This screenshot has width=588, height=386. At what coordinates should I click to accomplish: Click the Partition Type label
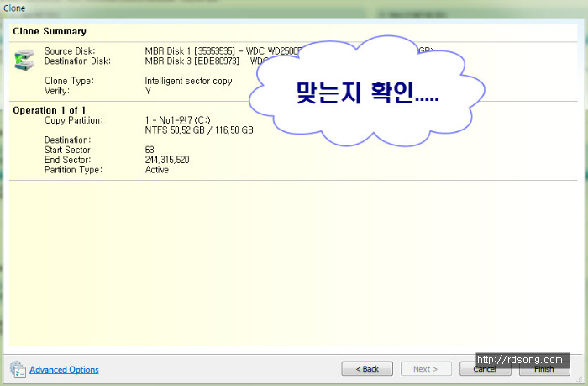tap(73, 170)
